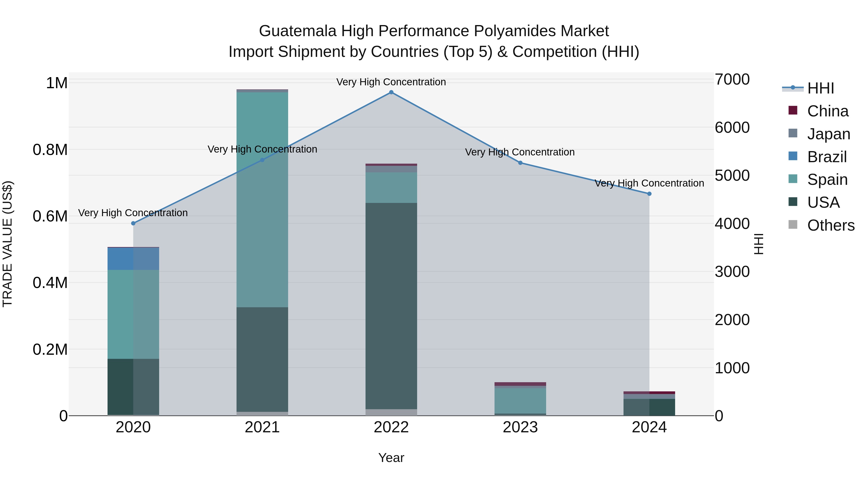
Task: Click the 2021 x-axis label
Action: pos(263,427)
